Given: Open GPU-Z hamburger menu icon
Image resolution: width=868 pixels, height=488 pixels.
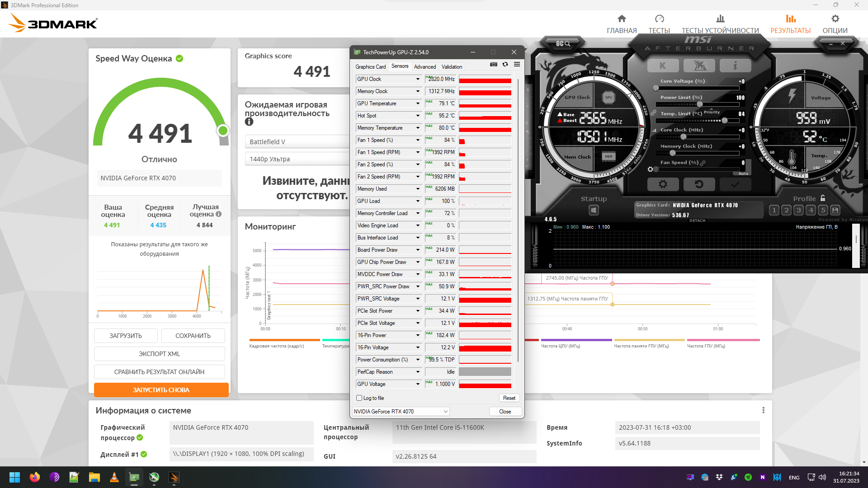Looking at the screenshot, I should pos(517,65).
